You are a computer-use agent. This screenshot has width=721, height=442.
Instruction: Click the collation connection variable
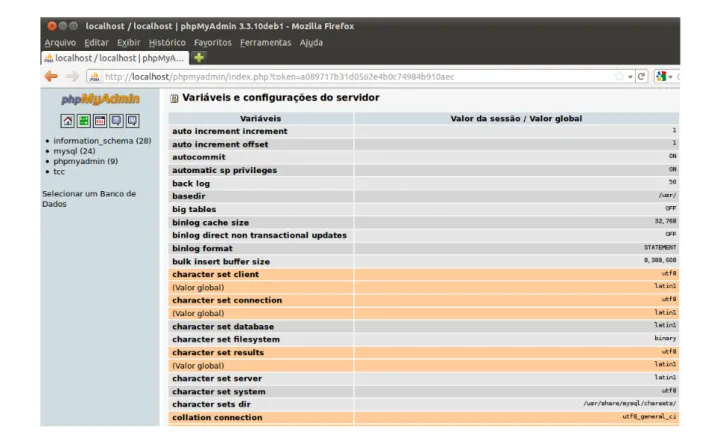217,418
